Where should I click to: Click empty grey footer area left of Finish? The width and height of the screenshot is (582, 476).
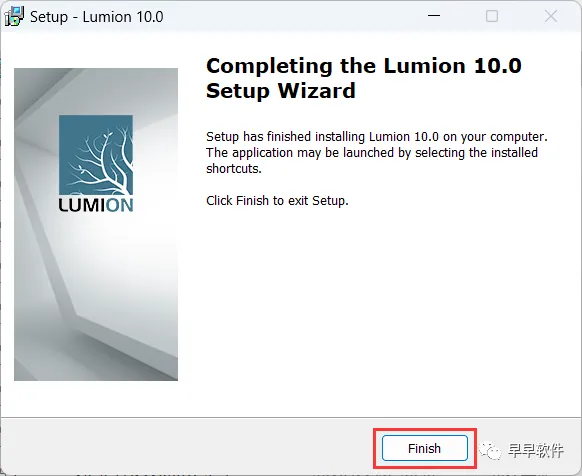click(x=186, y=447)
